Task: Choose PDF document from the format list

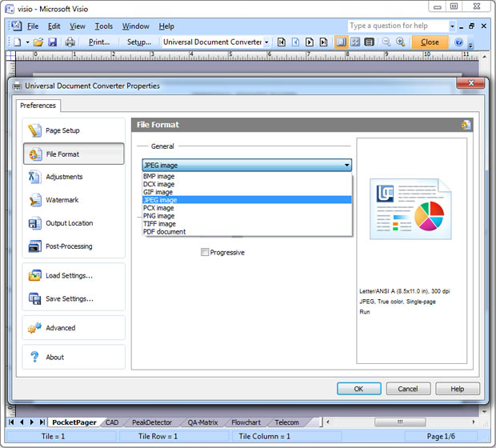Action: [246, 231]
